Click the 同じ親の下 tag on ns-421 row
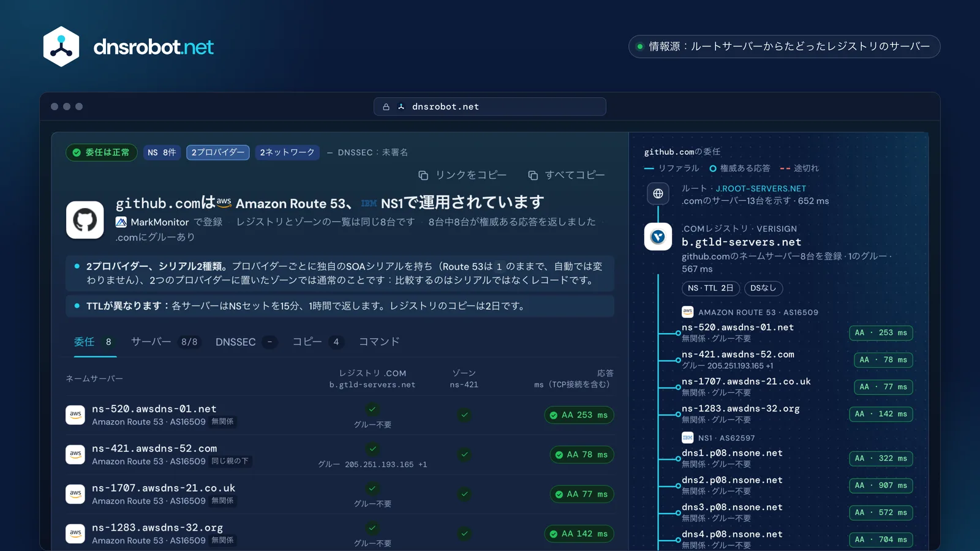 pos(230,461)
